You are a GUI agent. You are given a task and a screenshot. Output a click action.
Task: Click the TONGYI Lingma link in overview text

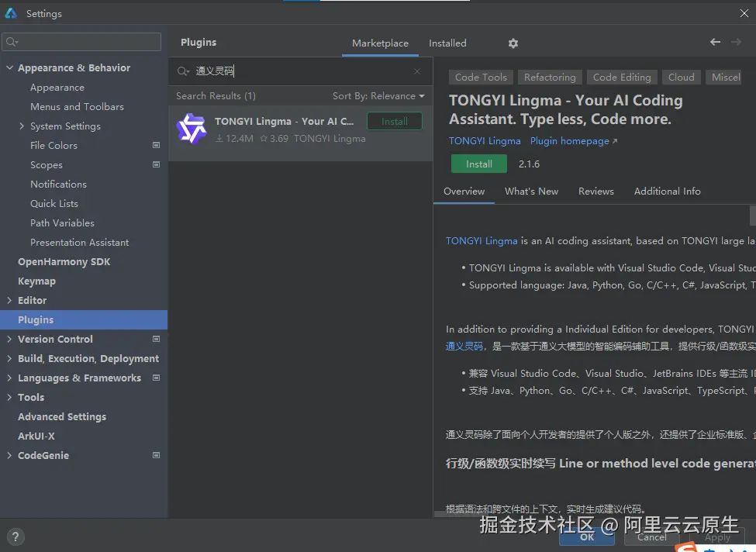482,241
